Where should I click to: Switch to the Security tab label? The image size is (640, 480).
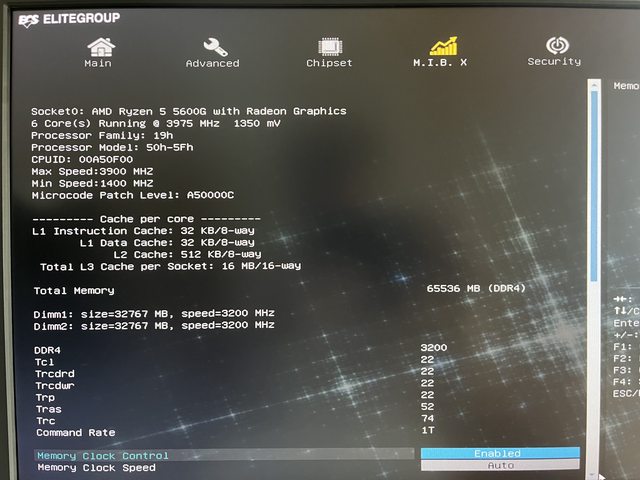coord(554,62)
